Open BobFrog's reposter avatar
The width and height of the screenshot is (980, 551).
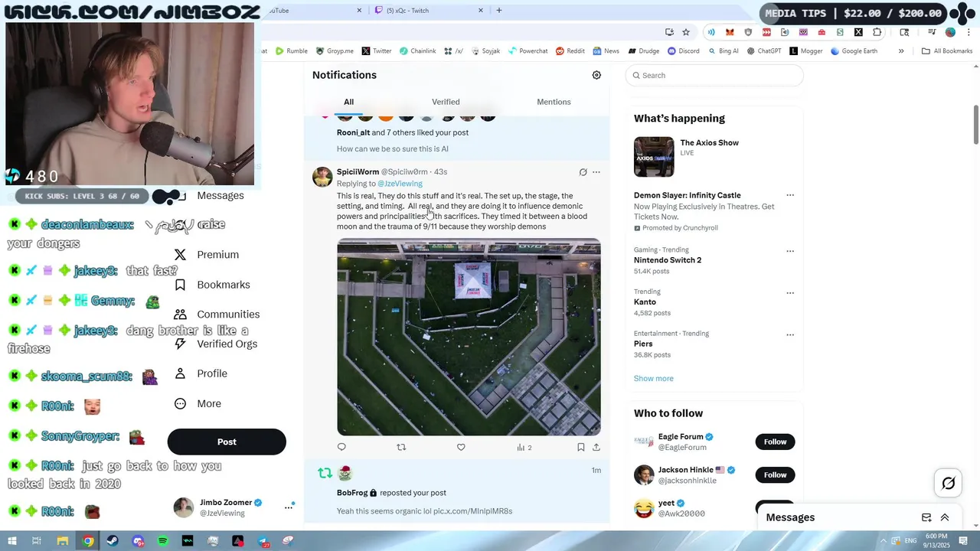pyautogui.click(x=345, y=473)
